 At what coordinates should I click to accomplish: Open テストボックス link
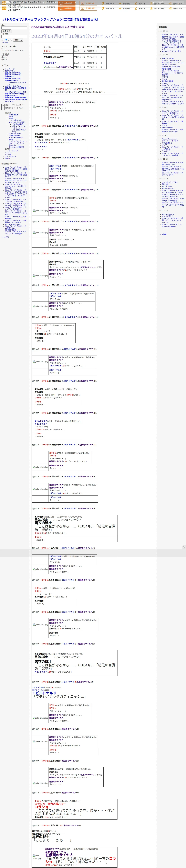click(x=10, y=157)
